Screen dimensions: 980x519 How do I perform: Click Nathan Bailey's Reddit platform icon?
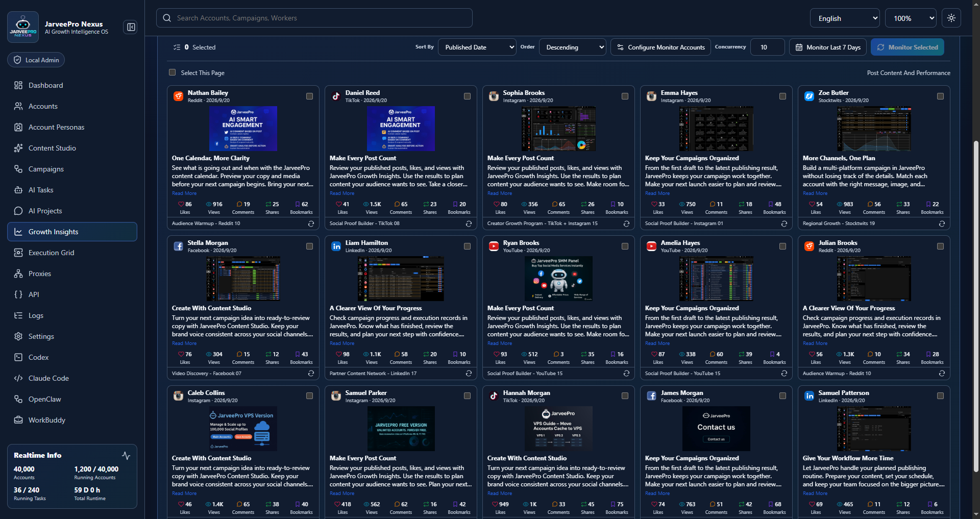(178, 96)
